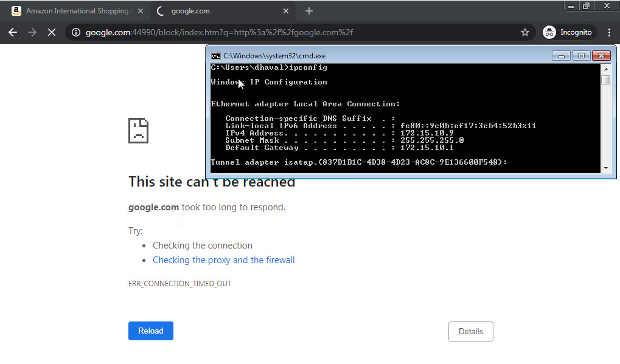The width and height of the screenshot is (620, 364).
Task: Bookmark this page with the star icon
Action: (524, 32)
